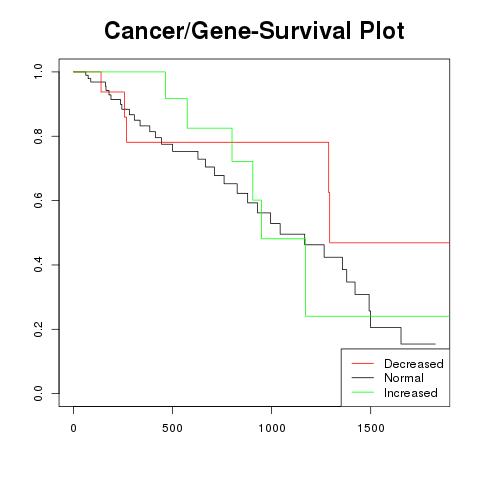Click the red curve's long plateau near 0.78

(228, 142)
